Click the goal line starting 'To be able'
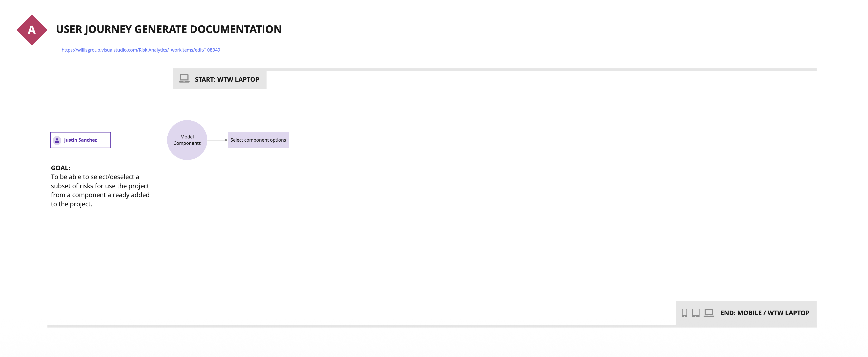 95,177
